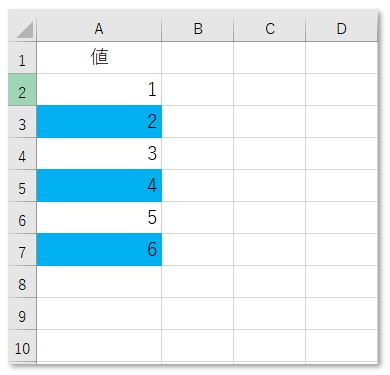Click the select-all triangle corner icon
The image size is (390, 375).
(25, 29)
